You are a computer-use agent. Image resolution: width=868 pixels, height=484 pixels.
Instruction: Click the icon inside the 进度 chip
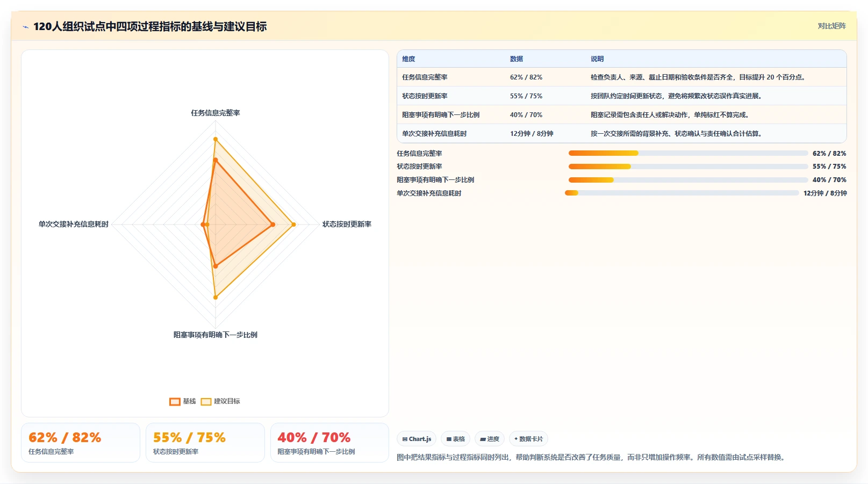tap(483, 439)
